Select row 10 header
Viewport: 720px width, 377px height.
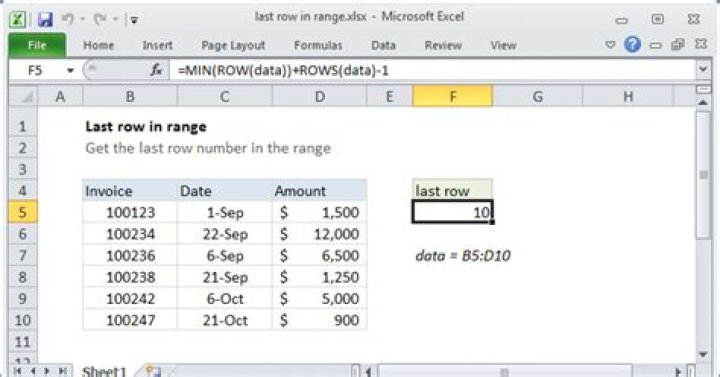(22, 320)
